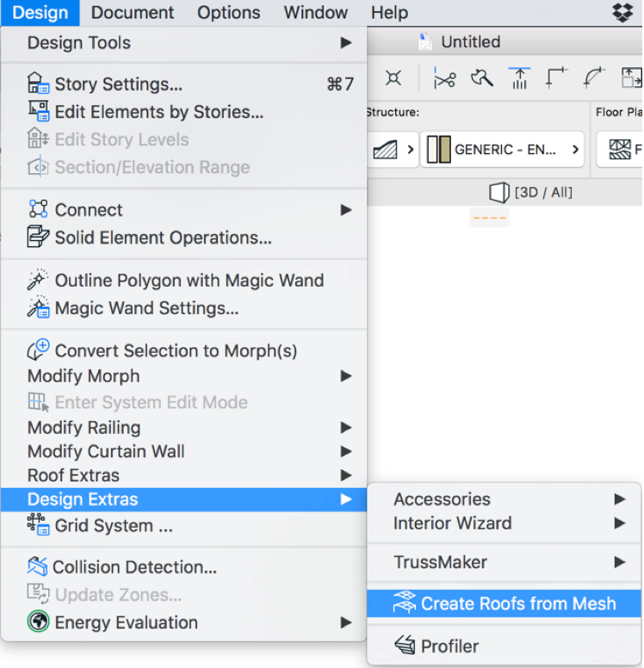The height and width of the screenshot is (668, 644).
Task: Open Grid System dialog entry
Action: (x=183, y=526)
